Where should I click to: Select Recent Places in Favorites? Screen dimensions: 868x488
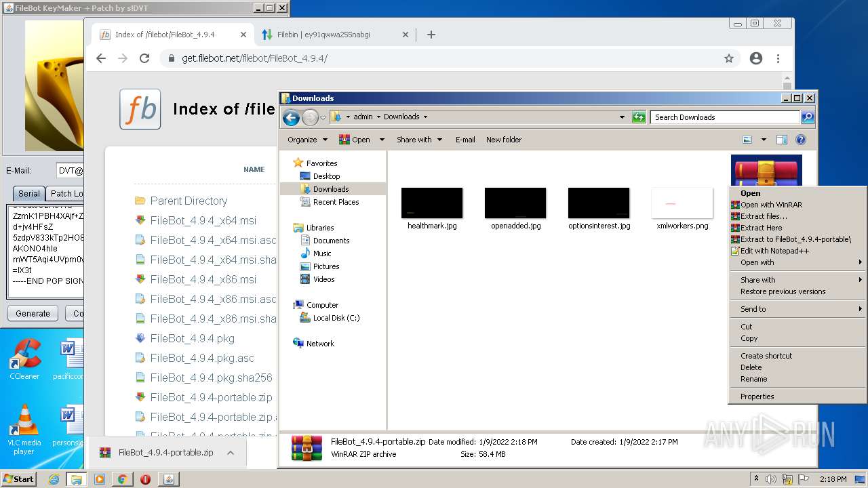click(x=336, y=202)
